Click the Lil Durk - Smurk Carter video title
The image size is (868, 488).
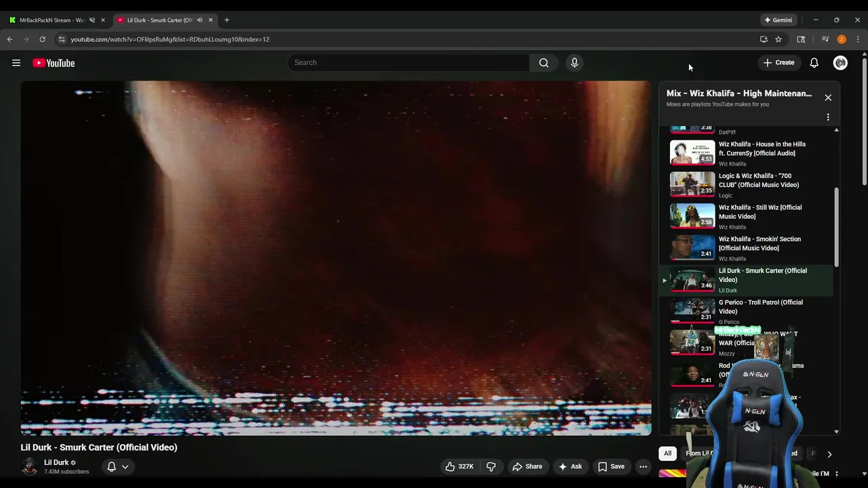99,447
